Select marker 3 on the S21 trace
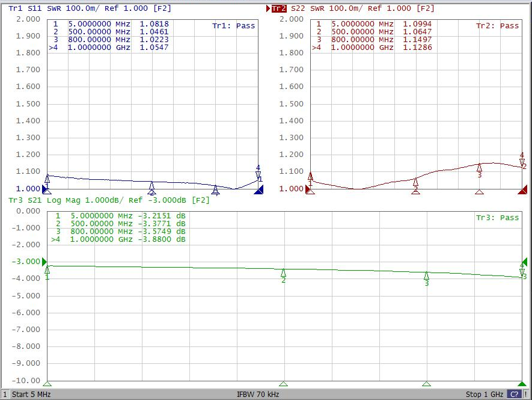Screen dimensions: 532x400 click(426, 275)
